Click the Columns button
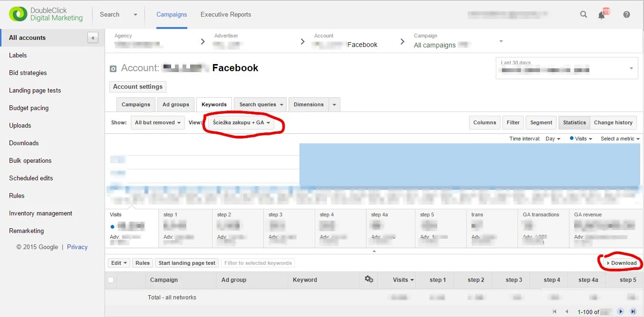 click(485, 122)
